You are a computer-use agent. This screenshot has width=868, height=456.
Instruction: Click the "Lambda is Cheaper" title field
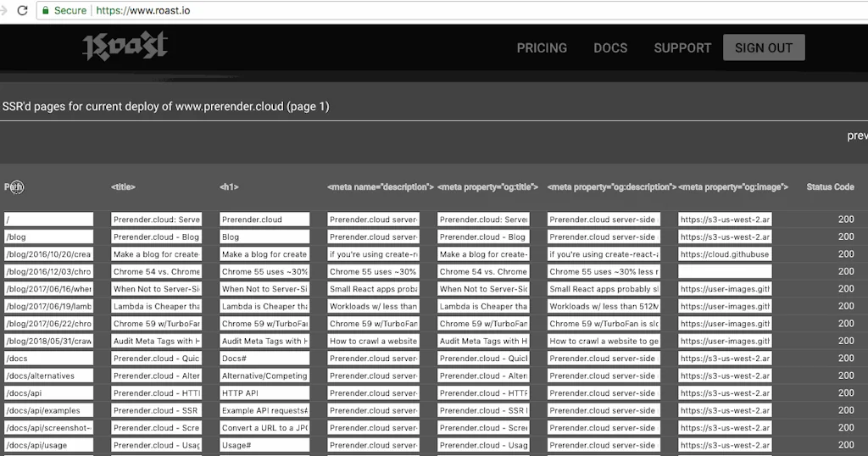[156, 306]
